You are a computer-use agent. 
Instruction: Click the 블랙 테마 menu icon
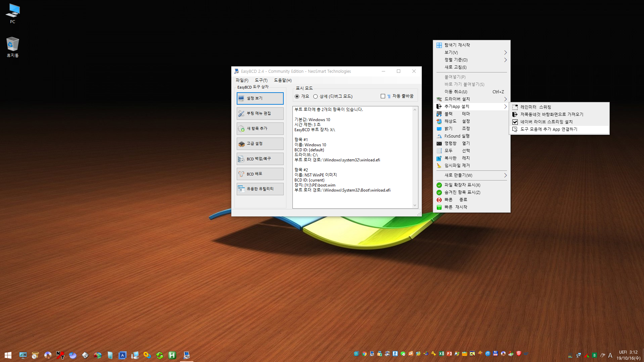click(x=439, y=114)
